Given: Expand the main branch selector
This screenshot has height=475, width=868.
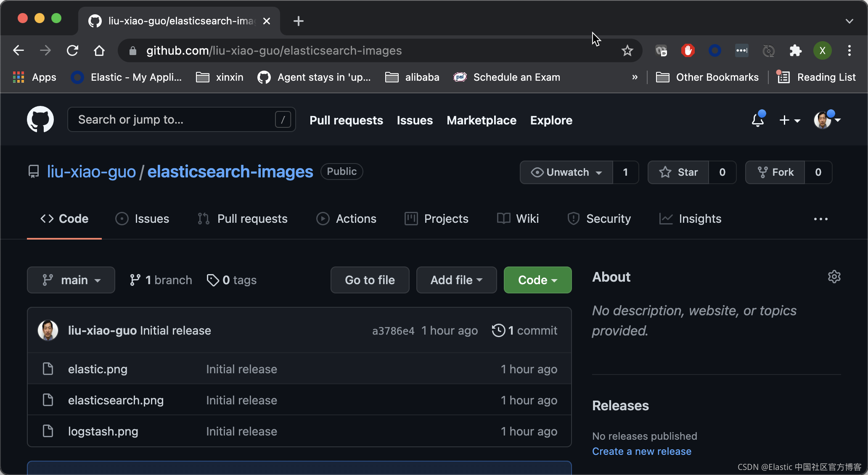Looking at the screenshot, I should [71, 280].
